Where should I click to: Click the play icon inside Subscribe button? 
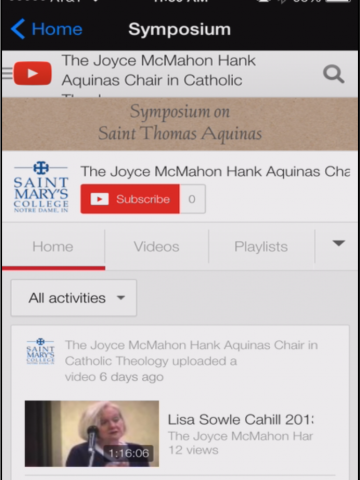coord(99,199)
